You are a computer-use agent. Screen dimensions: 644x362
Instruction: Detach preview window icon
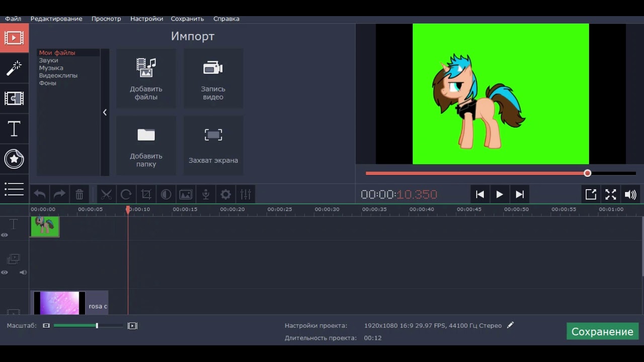591,194
